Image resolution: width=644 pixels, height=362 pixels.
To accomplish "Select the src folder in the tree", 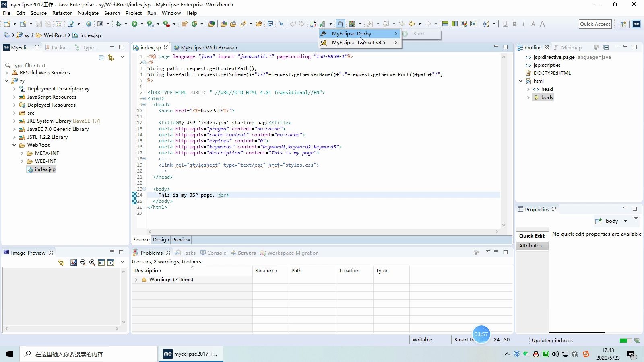I will tap(27, 113).
